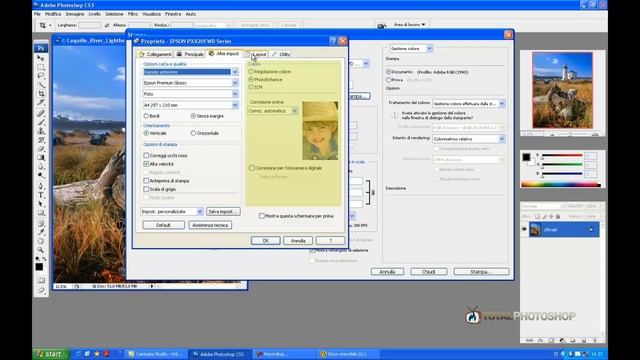Click Salva impost... button
This screenshot has height=360, width=640.
click(223, 211)
